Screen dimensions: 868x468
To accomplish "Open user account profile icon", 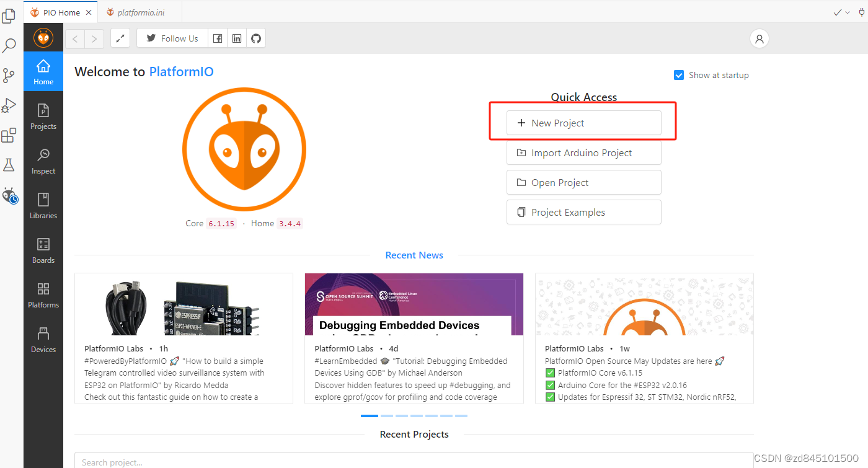I will pyautogui.click(x=759, y=38).
